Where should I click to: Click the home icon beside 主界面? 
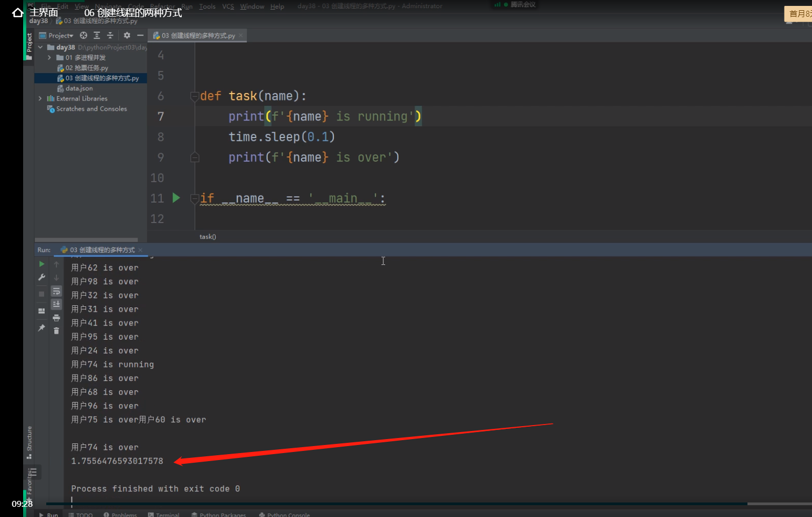18,12
